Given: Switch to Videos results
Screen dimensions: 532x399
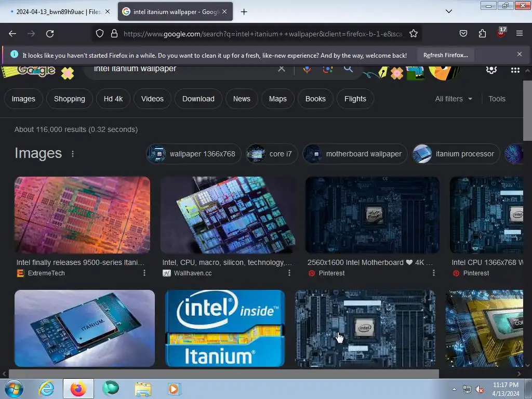Looking at the screenshot, I should coord(152,99).
